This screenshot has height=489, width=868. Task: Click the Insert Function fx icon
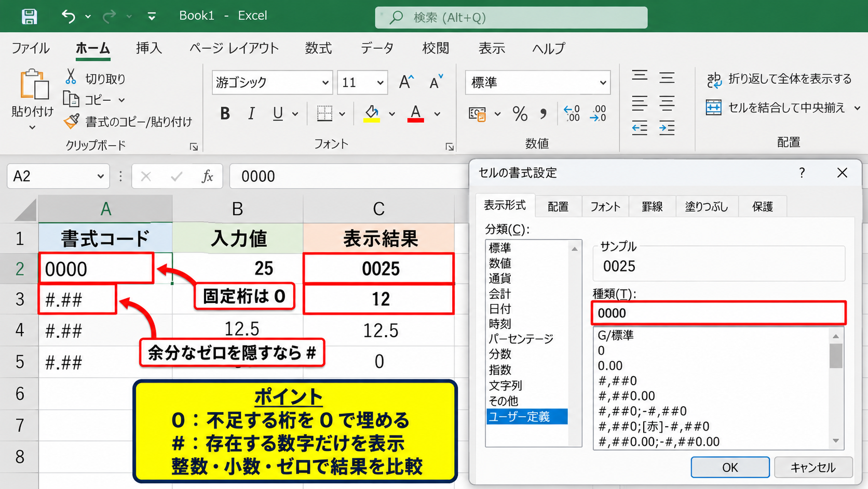click(x=207, y=176)
